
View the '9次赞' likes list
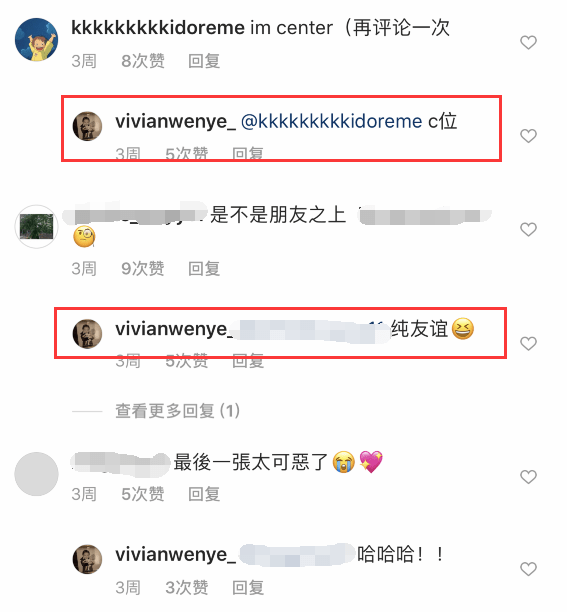pyautogui.click(x=143, y=269)
